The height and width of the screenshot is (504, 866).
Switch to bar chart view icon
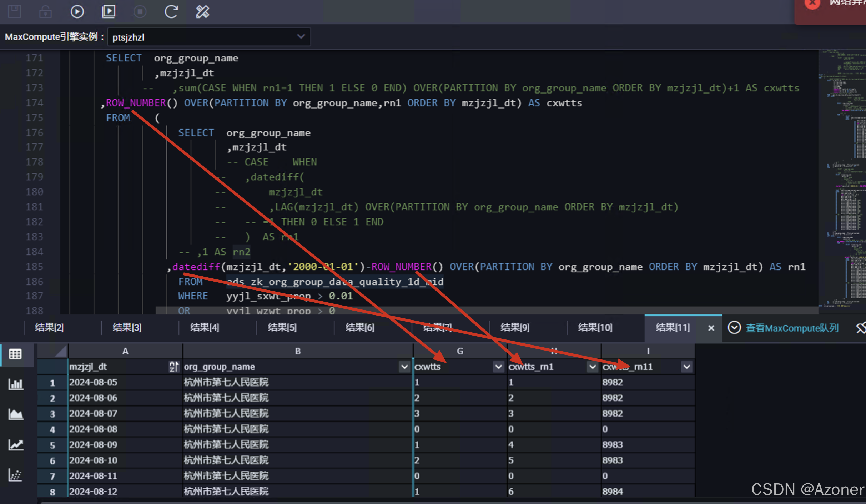(x=15, y=384)
